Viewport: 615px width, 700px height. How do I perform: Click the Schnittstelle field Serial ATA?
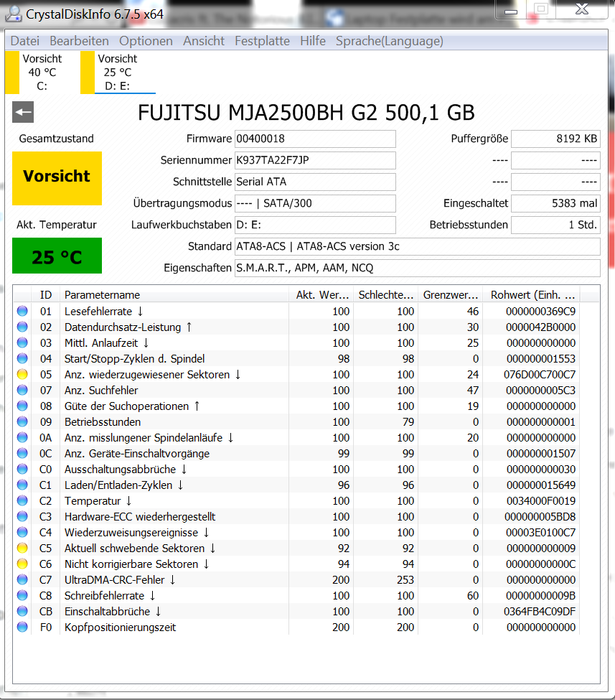pyautogui.click(x=315, y=182)
